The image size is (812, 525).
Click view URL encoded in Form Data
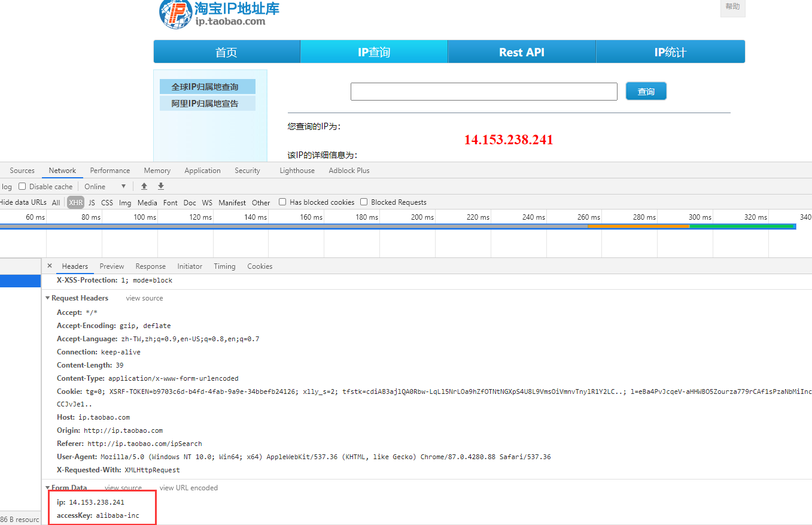188,487
